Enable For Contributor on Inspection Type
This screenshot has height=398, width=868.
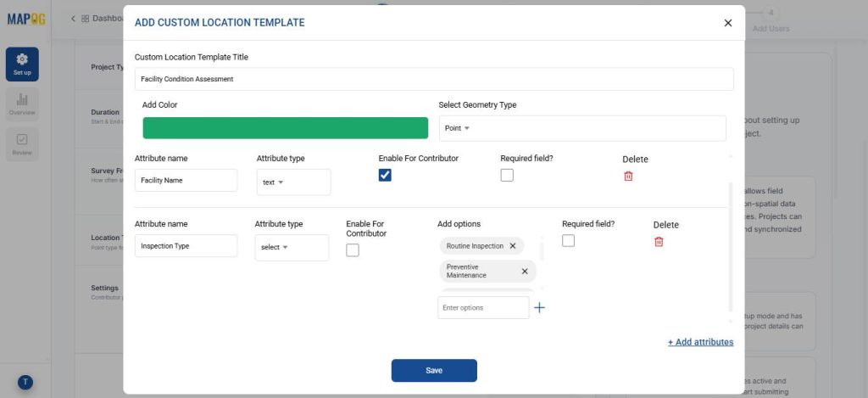pos(352,250)
